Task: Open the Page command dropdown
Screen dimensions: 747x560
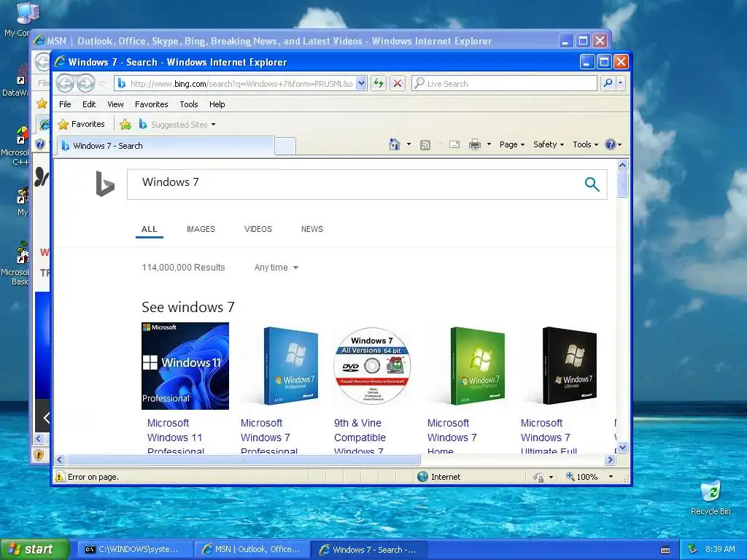Action: click(x=511, y=144)
